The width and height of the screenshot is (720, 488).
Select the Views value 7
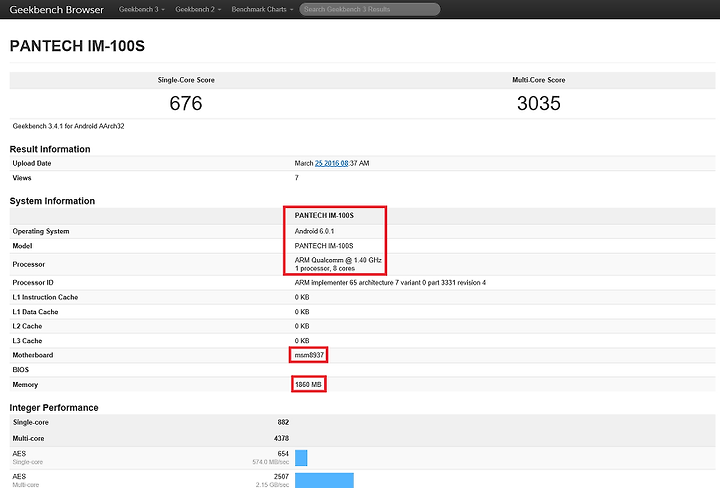point(297,178)
